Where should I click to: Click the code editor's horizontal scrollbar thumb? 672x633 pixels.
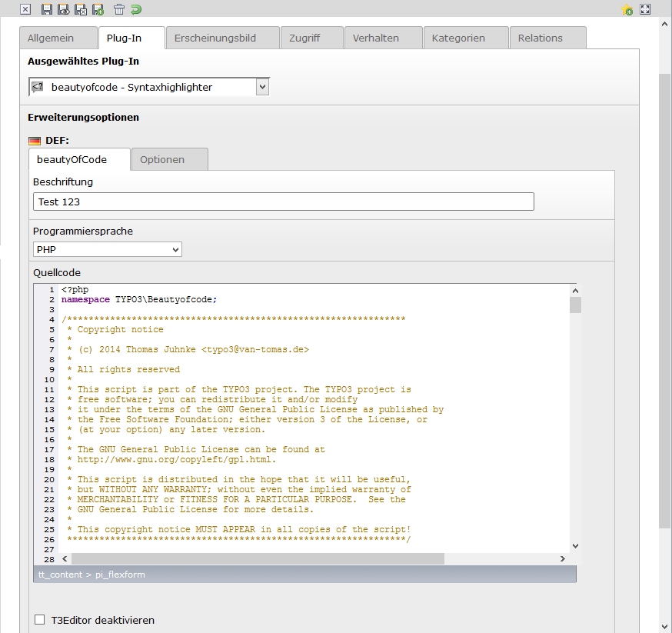(x=258, y=559)
